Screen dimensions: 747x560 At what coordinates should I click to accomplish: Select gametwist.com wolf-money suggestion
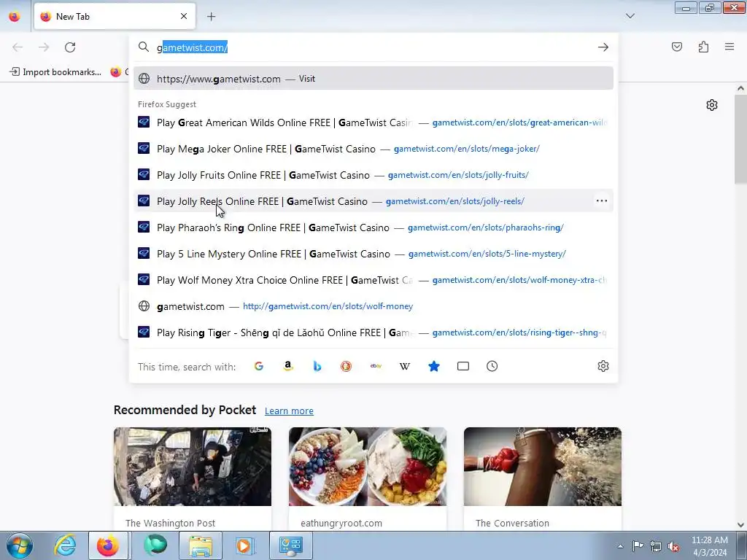pyautogui.click(x=373, y=306)
